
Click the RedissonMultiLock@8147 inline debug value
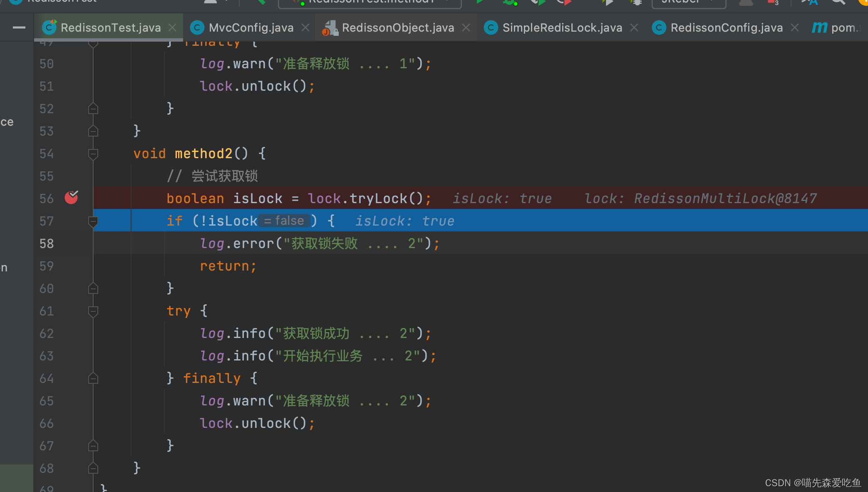[x=725, y=199]
